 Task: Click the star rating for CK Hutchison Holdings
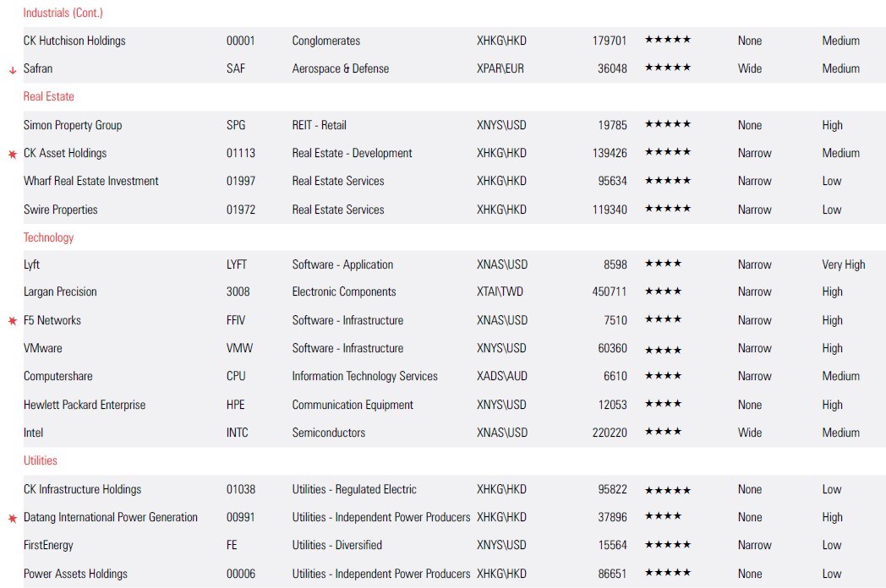[667, 40]
